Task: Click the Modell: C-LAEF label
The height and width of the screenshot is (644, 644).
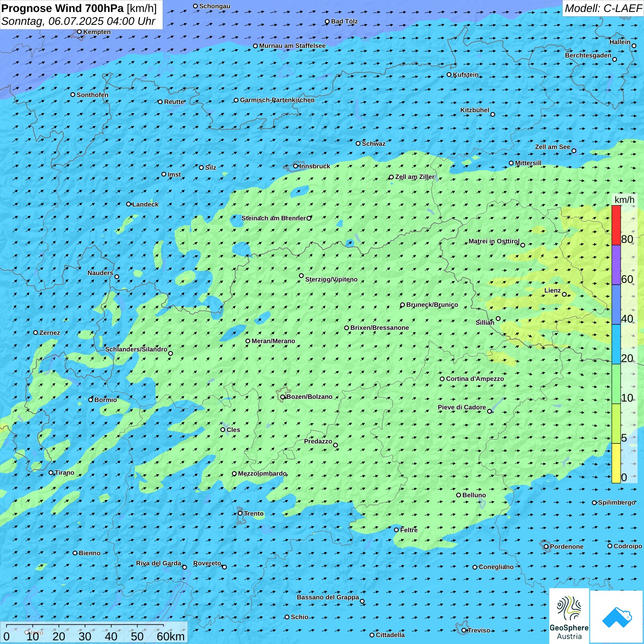Action: [x=603, y=8]
